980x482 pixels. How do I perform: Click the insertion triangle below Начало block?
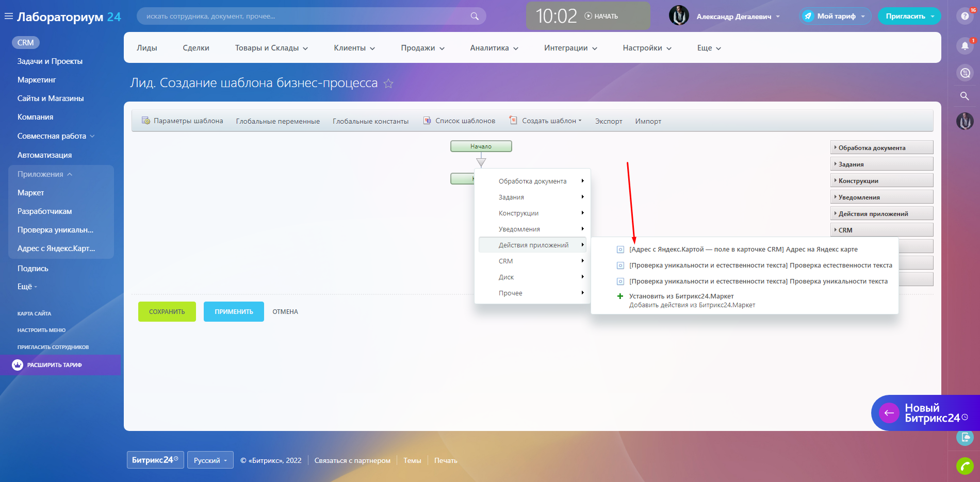(481, 163)
